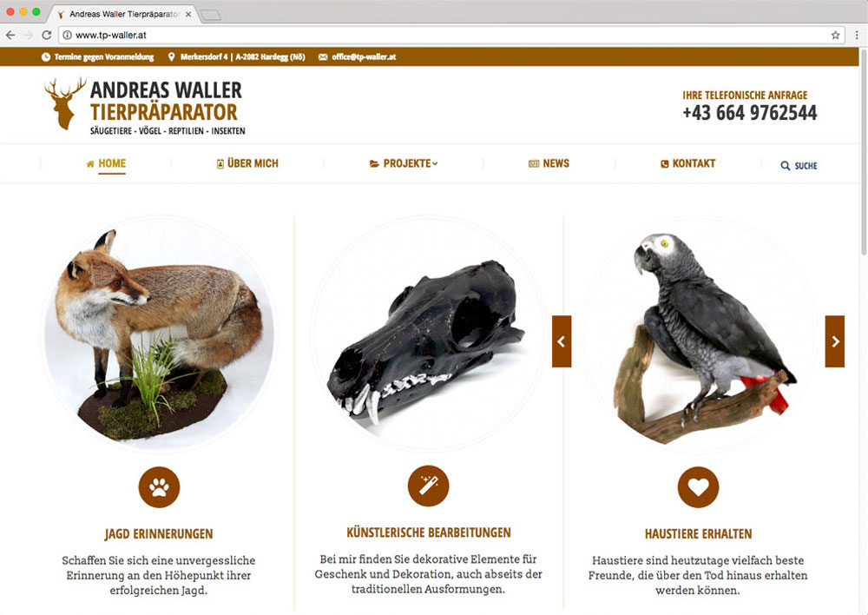
Task: Open the Künstlerische Bearbeitungen heading link
Action: [429, 532]
